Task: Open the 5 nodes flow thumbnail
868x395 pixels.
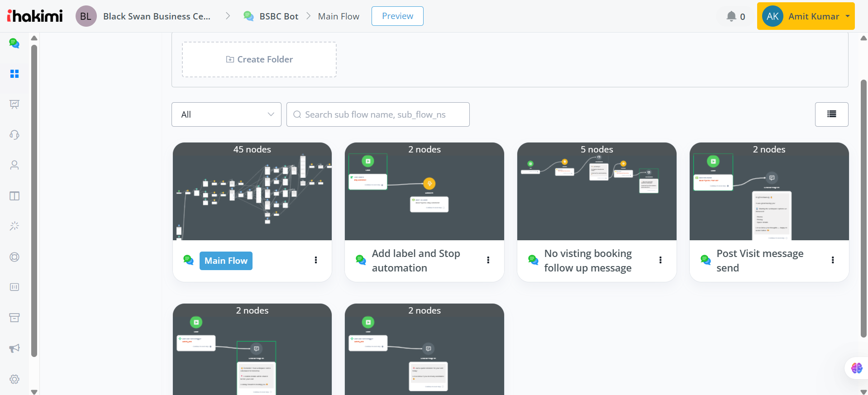Action: (596, 191)
